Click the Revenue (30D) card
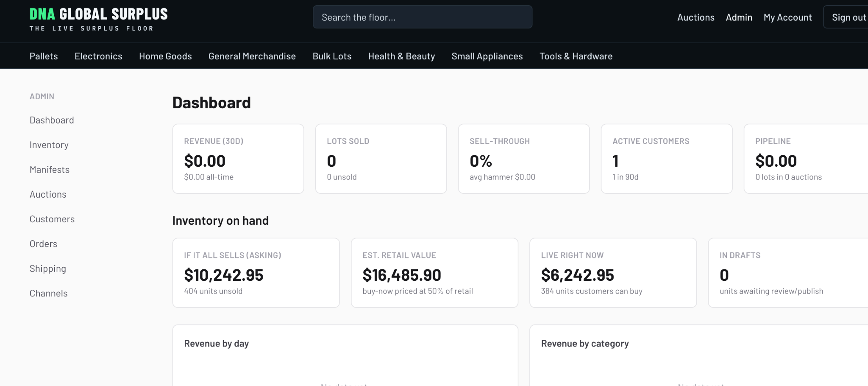868x386 pixels. pos(238,159)
